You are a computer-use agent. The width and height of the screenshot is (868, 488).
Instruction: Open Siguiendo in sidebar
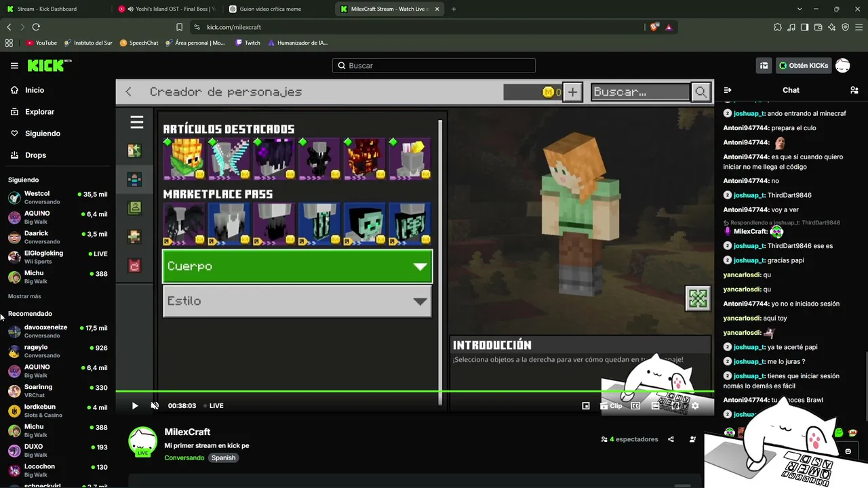(x=43, y=134)
